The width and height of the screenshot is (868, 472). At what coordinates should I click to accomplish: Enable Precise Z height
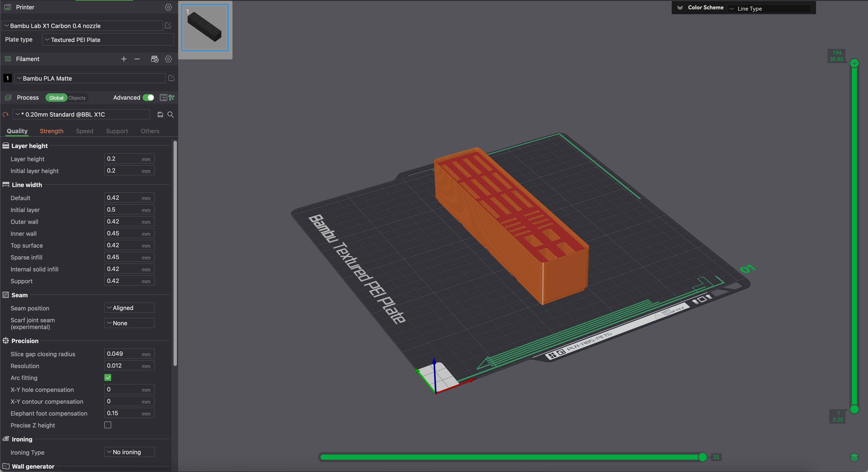tap(108, 425)
